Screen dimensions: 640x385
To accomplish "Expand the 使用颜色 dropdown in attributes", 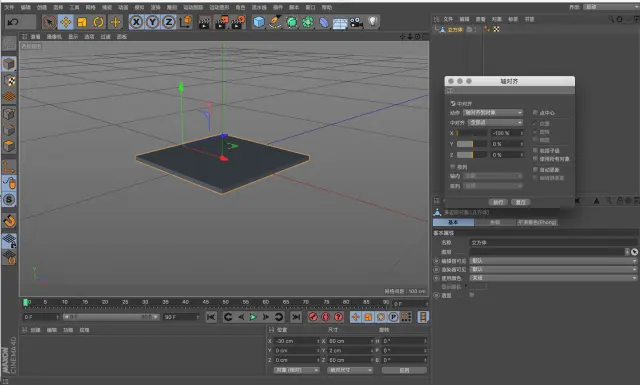I will coord(553,278).
